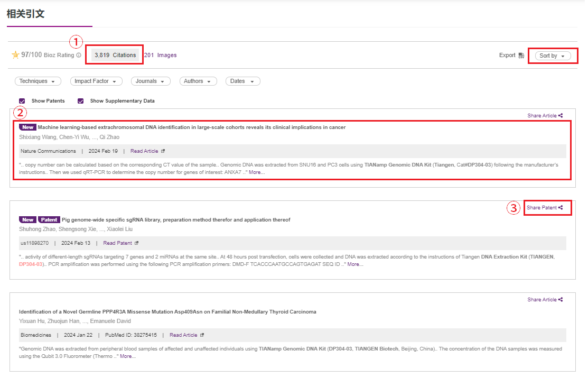
Task: Click Bioz Rating star icon
Action: [15, 55]
